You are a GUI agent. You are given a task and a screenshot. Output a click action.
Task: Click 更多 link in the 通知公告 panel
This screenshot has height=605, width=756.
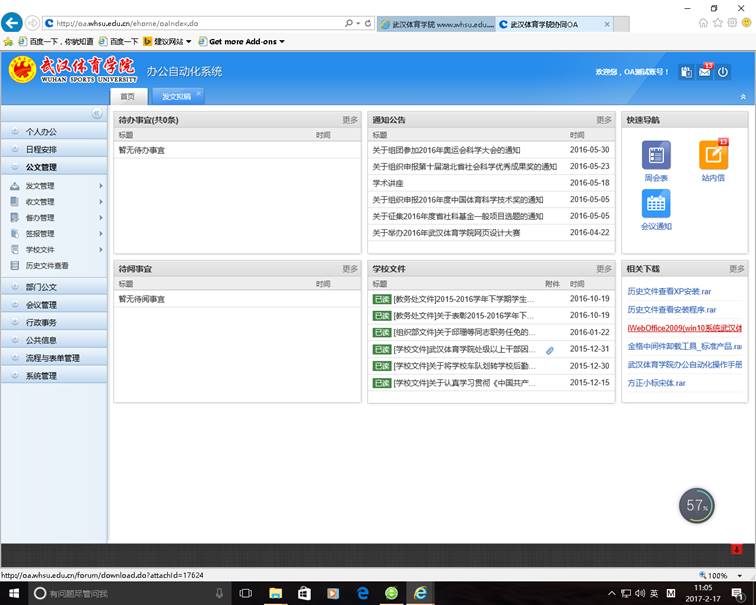[604, 120]
